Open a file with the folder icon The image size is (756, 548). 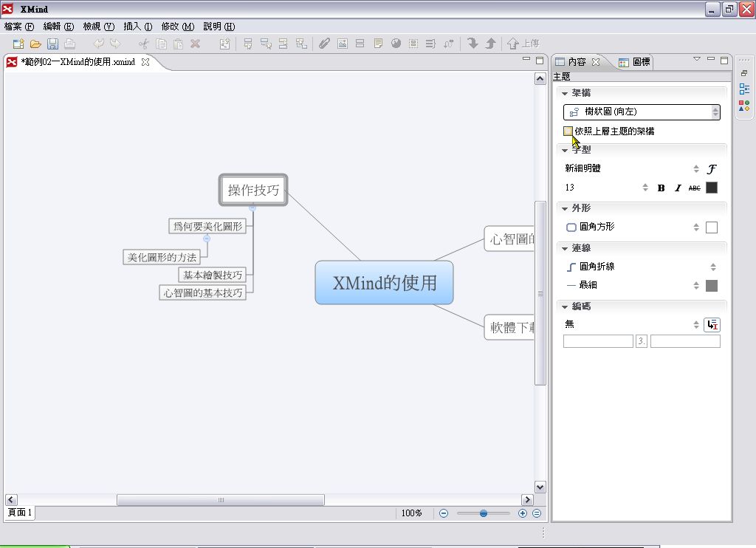click(x=35, y=44)
